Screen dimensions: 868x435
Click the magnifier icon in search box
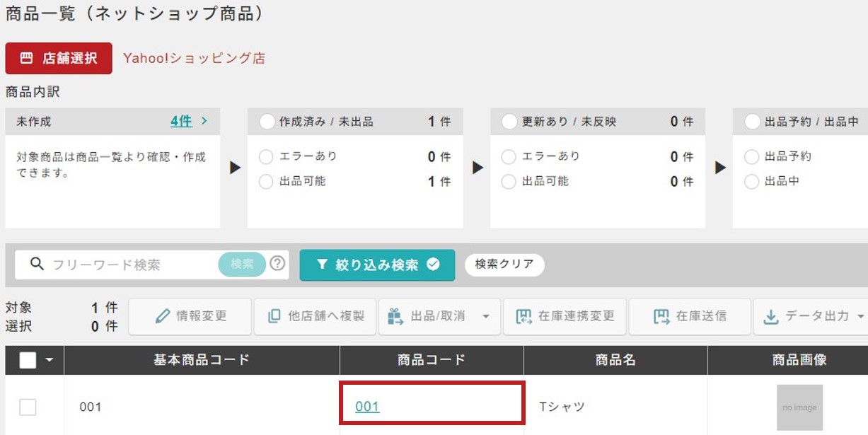tap(37, 265)
